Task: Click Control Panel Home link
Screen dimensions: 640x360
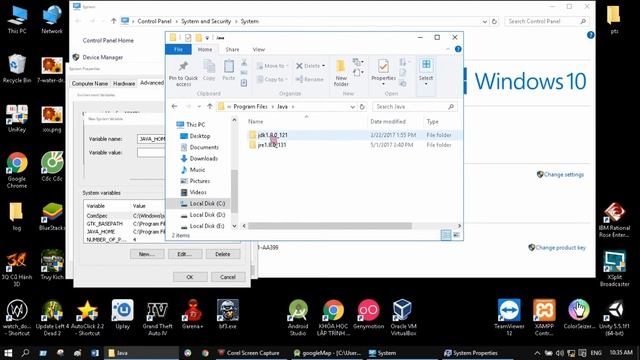Action: (108, 40)
